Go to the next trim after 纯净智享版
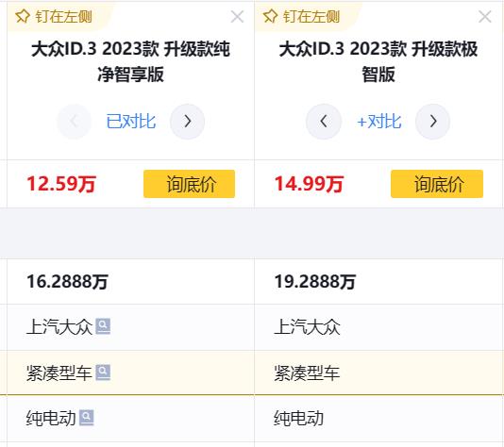 (188, 122)
